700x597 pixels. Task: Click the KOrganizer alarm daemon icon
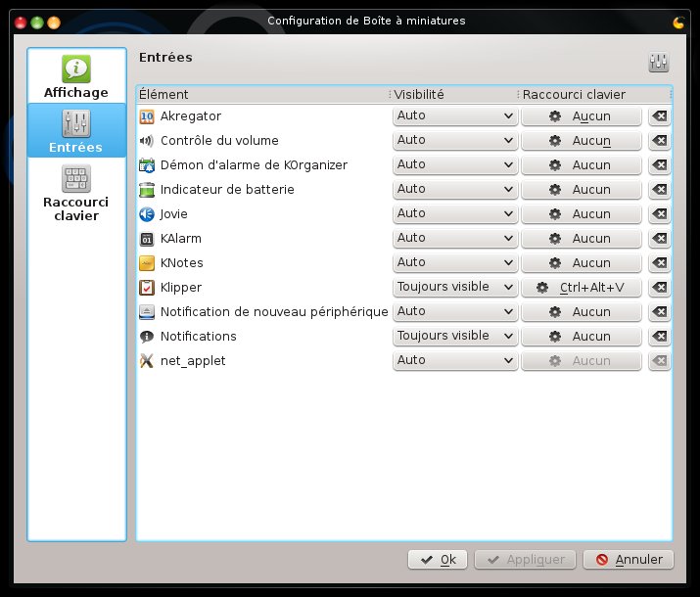pyautogui.click(x=147, y=165)
